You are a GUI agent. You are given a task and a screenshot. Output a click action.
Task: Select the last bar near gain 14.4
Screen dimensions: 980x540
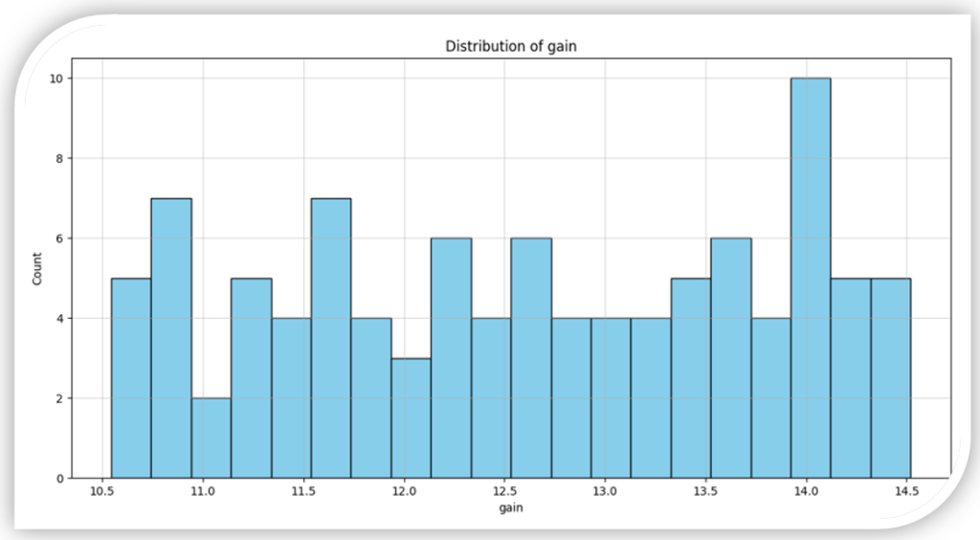point(891,378)
